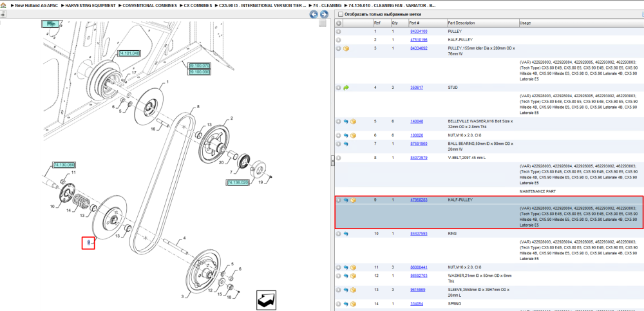Image resolution: width=644 pixels, height=311 pixels.
Task: Click the blue arrow icon for NUT 100020
Action: click(346, 135)
